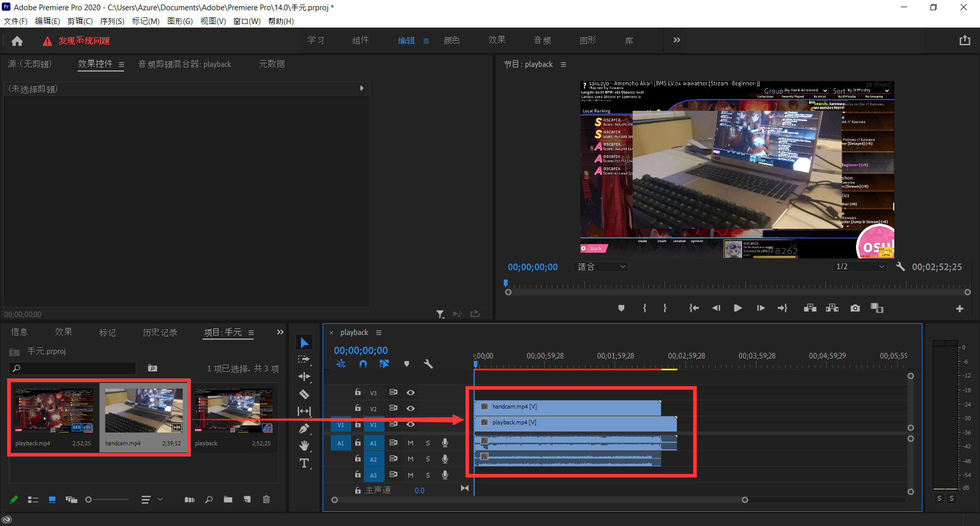Open the zoom level dropdown showing 适合
Screen dimensions: 980x526
[x=601, y=267]
